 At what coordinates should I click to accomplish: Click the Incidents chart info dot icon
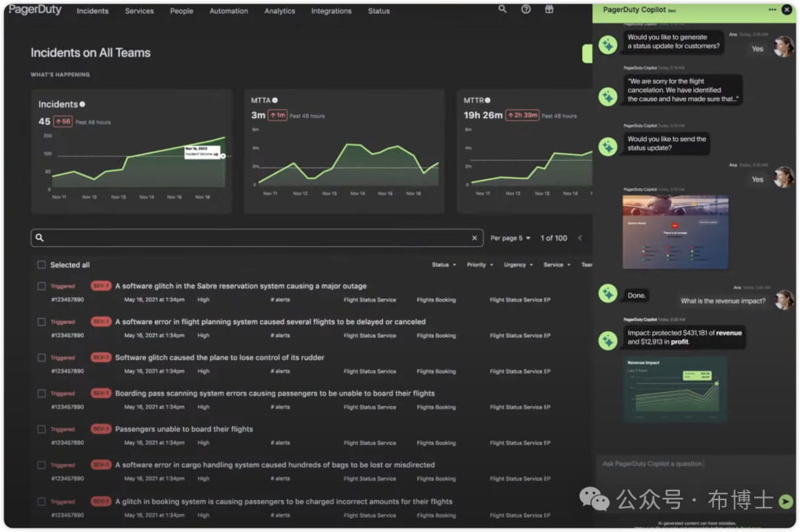(x=82, y=104)
